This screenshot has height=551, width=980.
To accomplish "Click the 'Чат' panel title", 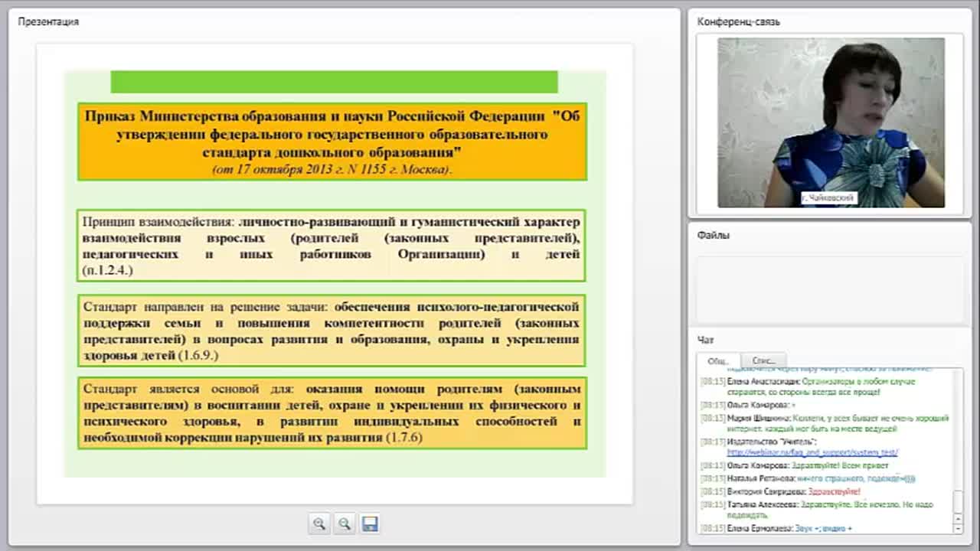I will 705,340.
